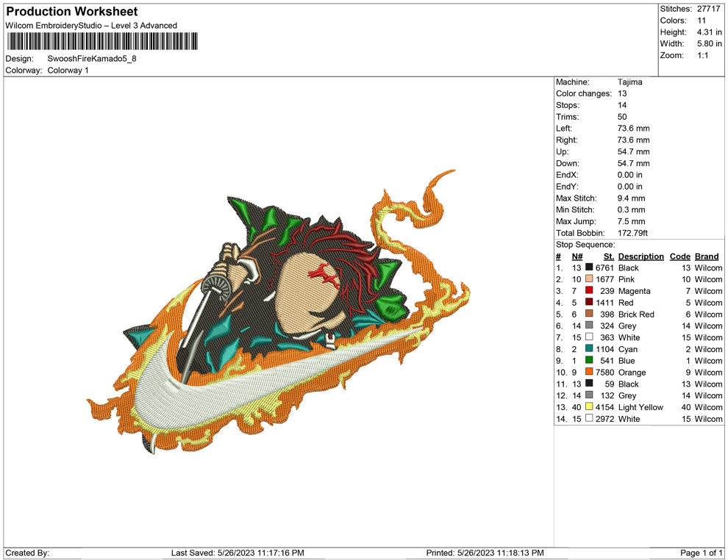
Task: Click the Stitches value '27717'
Action: tap(708, 9)
